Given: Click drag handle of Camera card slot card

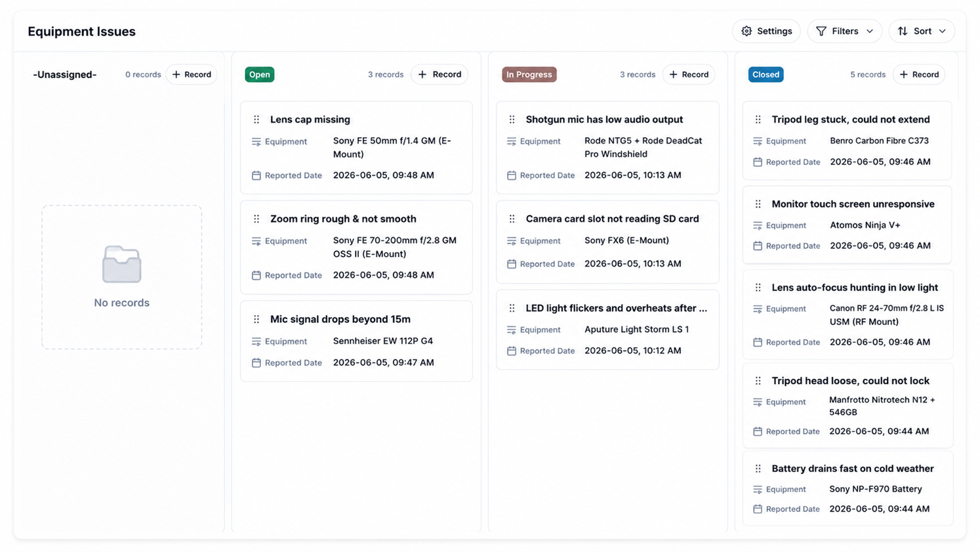Looking at the screenshot, I should [x=512, y=219].
